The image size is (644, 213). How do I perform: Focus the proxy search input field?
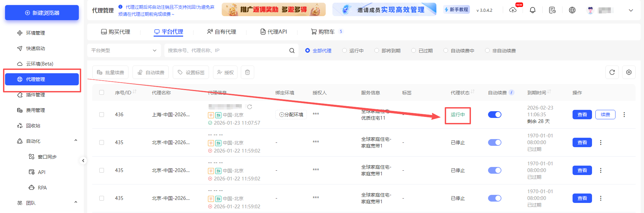click(x=227, y=50)
